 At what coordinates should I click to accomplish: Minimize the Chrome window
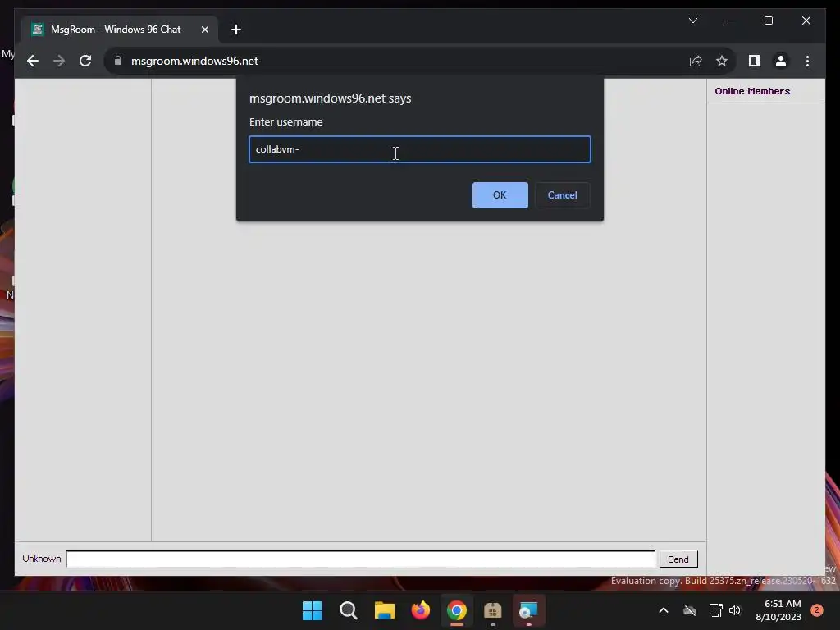(x=731, y=21)
